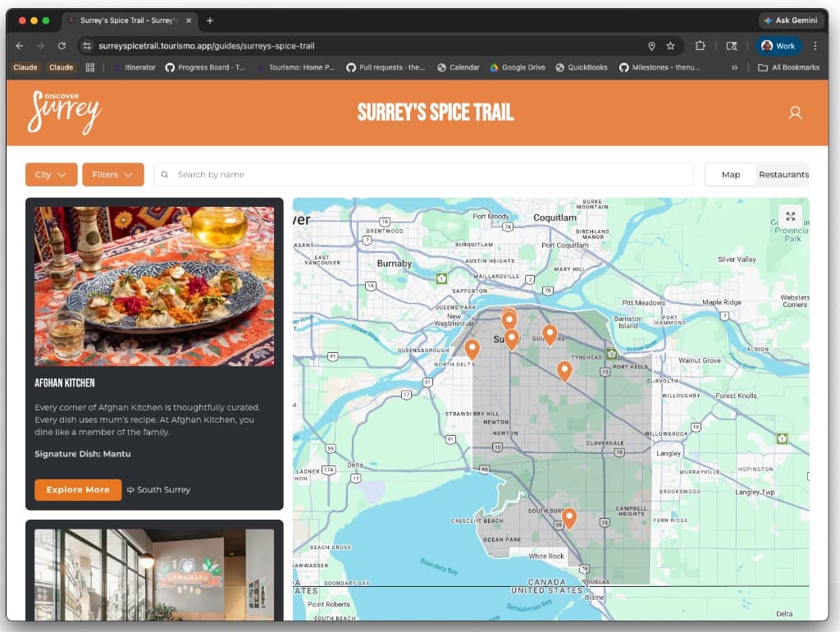Image resolution: width=840 pixels, height=632 pixels.
Task: Expand hidden bookmarks with double chevron
Action: click(x=734, y=67)
